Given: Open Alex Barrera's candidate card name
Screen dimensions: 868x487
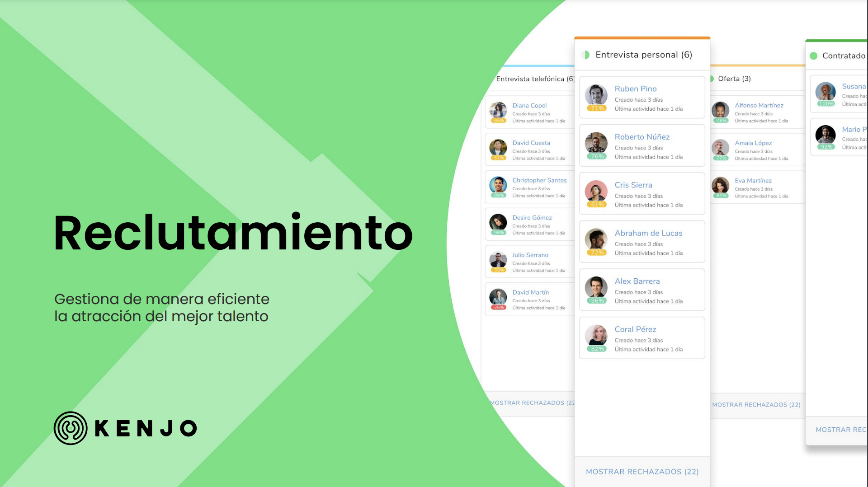Looking at the screenshot, I should [637, 281].
